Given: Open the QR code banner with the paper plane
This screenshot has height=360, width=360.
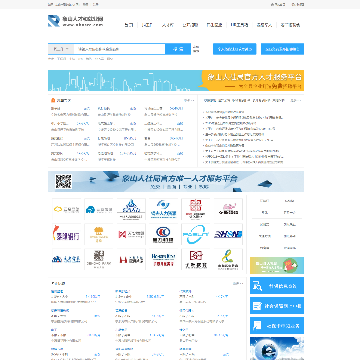Looking at the screenshot, I should [x=176, y=182].
